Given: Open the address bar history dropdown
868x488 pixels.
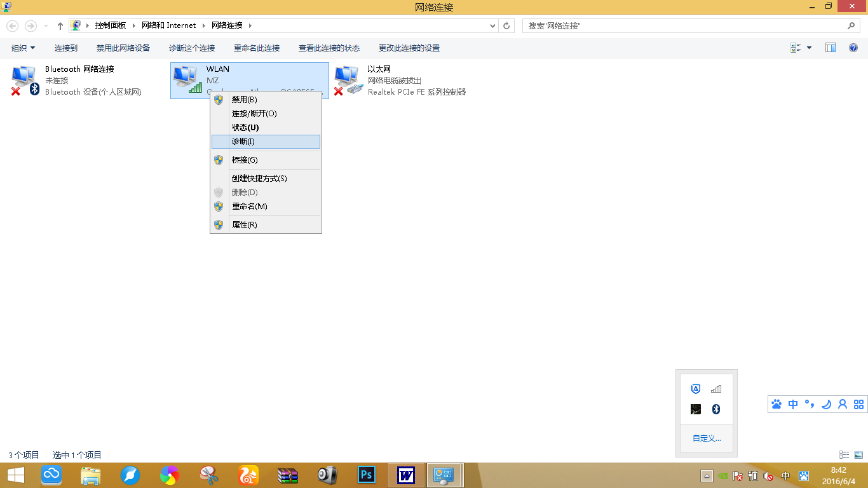Looking at the screenshot, I should tap(493, 25).
